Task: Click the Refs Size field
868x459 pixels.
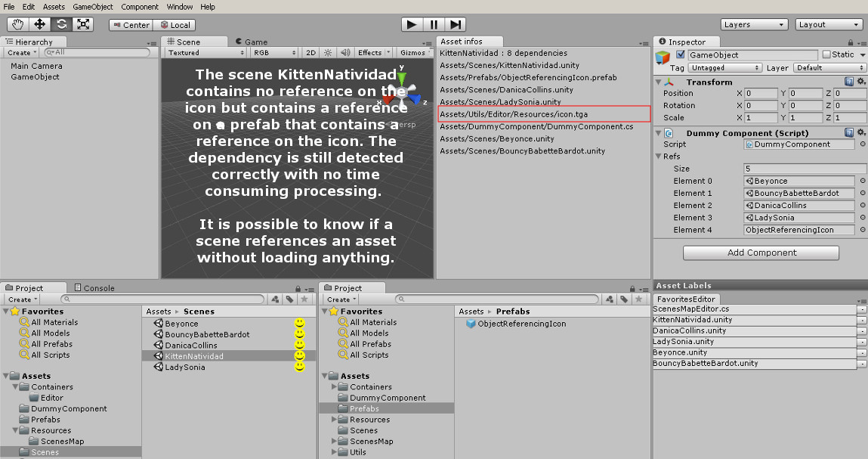Action: tap(805, 169)
